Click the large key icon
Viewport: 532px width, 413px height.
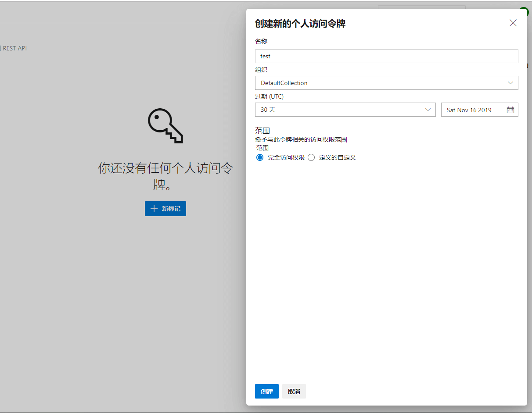[165, 126]
